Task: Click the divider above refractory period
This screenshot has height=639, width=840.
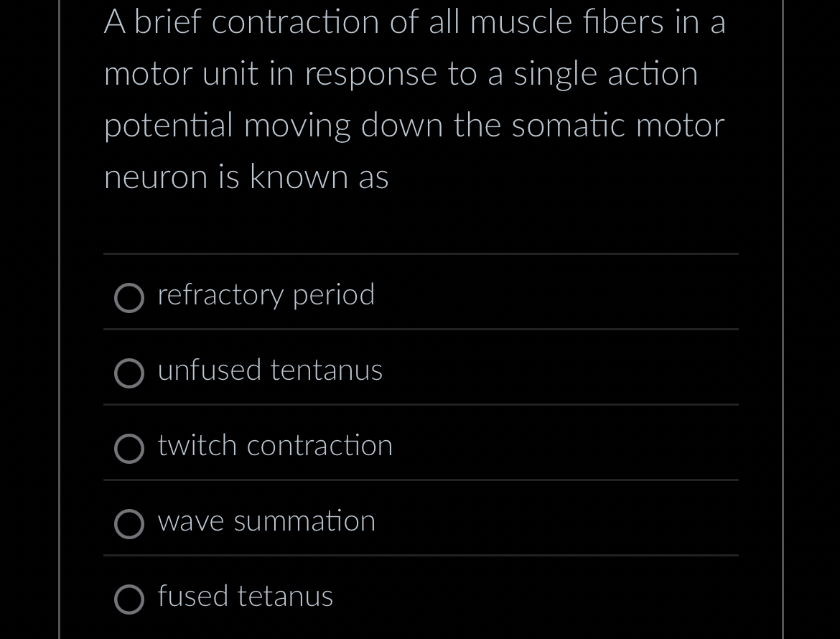Action: click(420, 253)
